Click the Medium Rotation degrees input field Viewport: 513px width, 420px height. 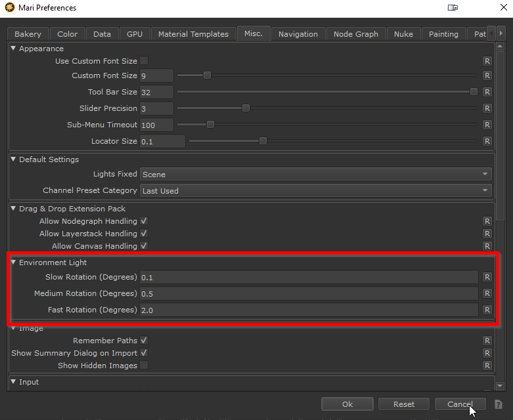pyautogui.click(x=309, y=293)
